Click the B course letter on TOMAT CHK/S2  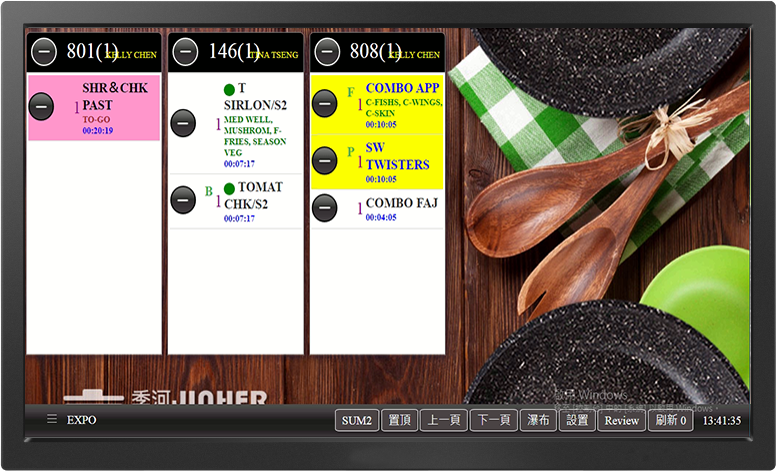[209, 191]
